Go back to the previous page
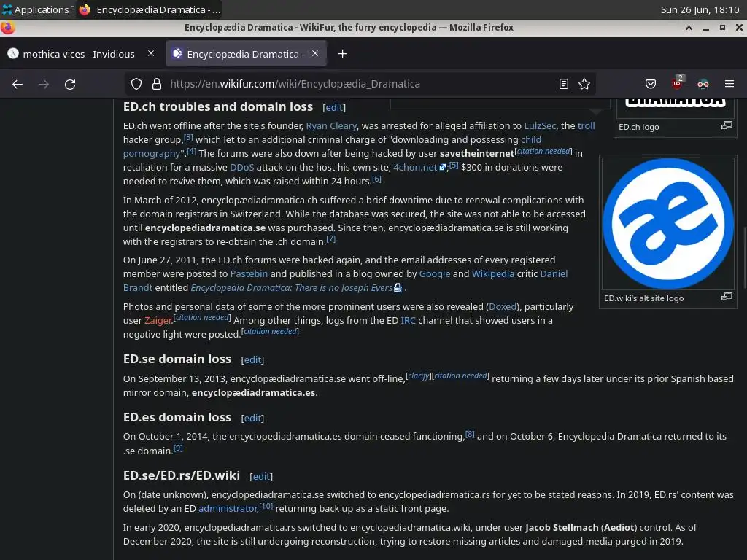 coord(18,85)
